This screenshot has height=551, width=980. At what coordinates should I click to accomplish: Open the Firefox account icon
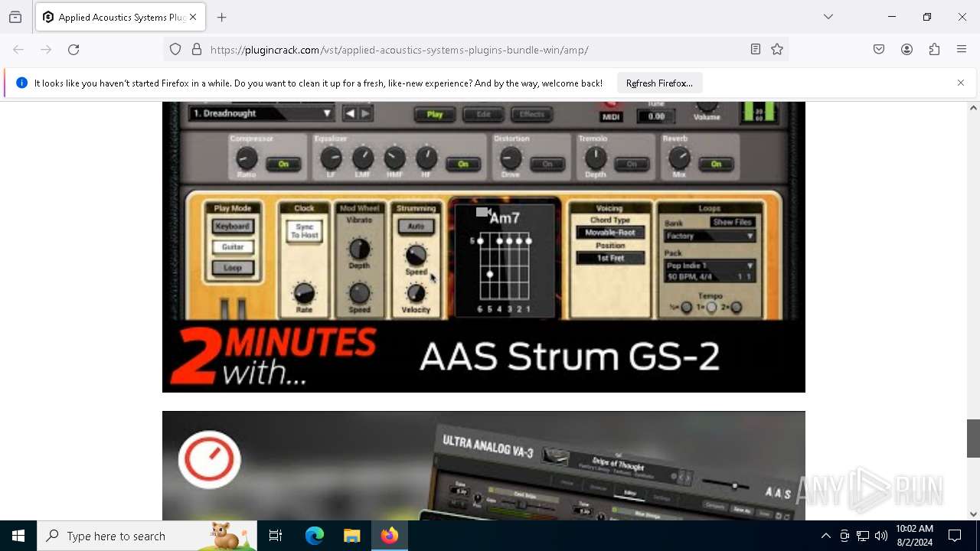coord(906,50)
